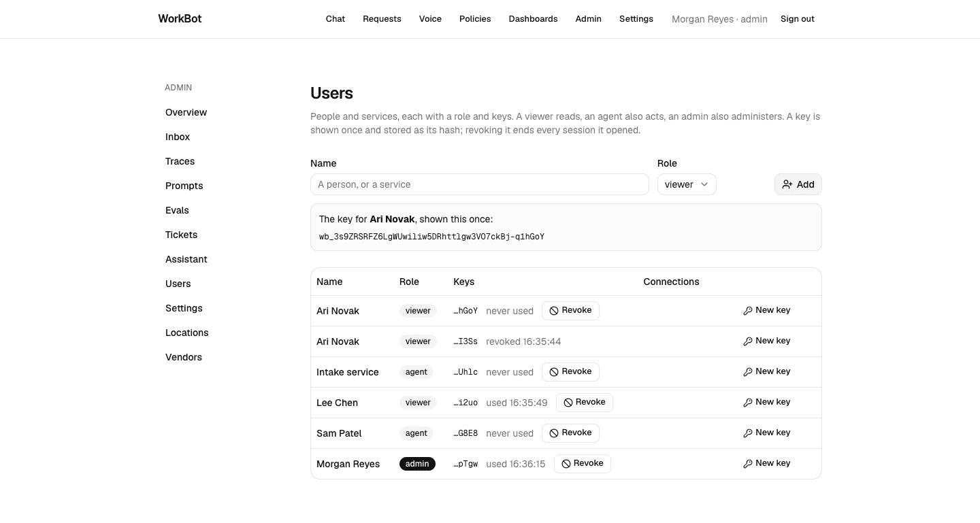
Task: Sign out of WorkBot
Action: tap(798, 19)
